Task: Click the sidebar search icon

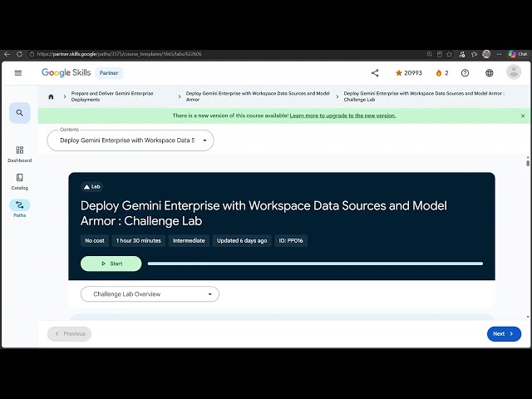Action: (20, 113)
